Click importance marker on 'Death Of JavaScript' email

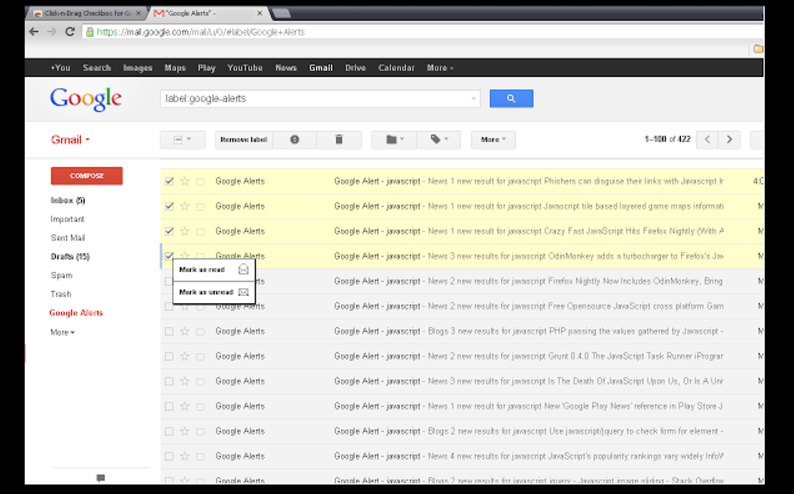(201, 381)
